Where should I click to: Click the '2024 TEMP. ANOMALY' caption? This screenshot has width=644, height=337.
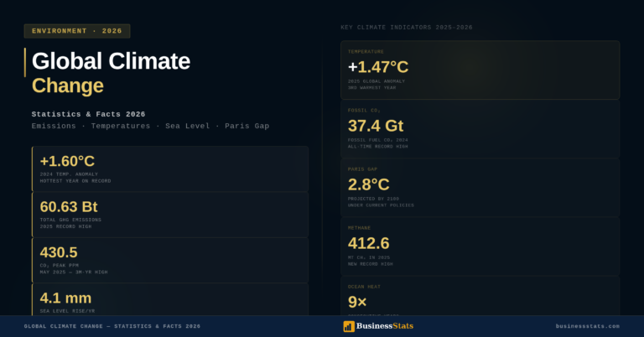click(69, 174)
